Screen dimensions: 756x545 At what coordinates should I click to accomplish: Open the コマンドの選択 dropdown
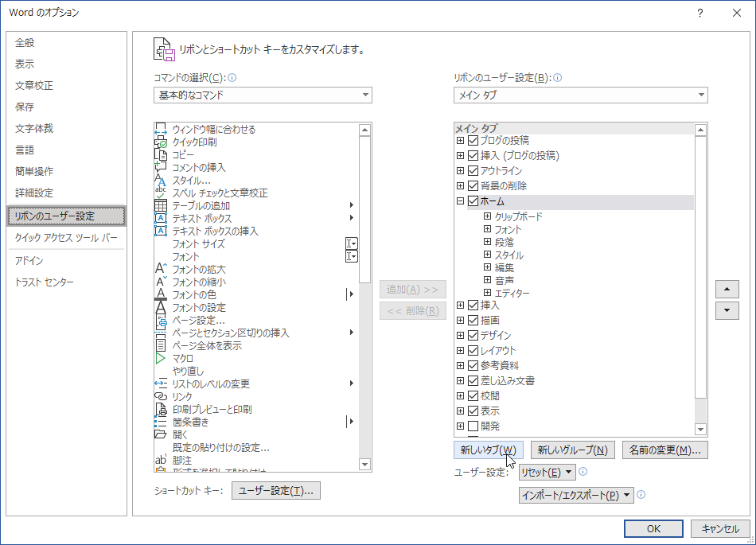263,95
